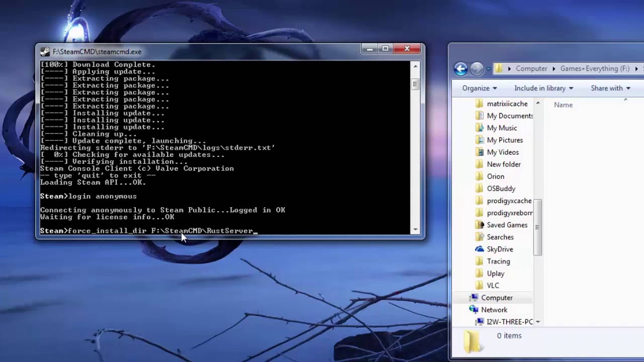Select the Tracing folder

coord(499,261)
